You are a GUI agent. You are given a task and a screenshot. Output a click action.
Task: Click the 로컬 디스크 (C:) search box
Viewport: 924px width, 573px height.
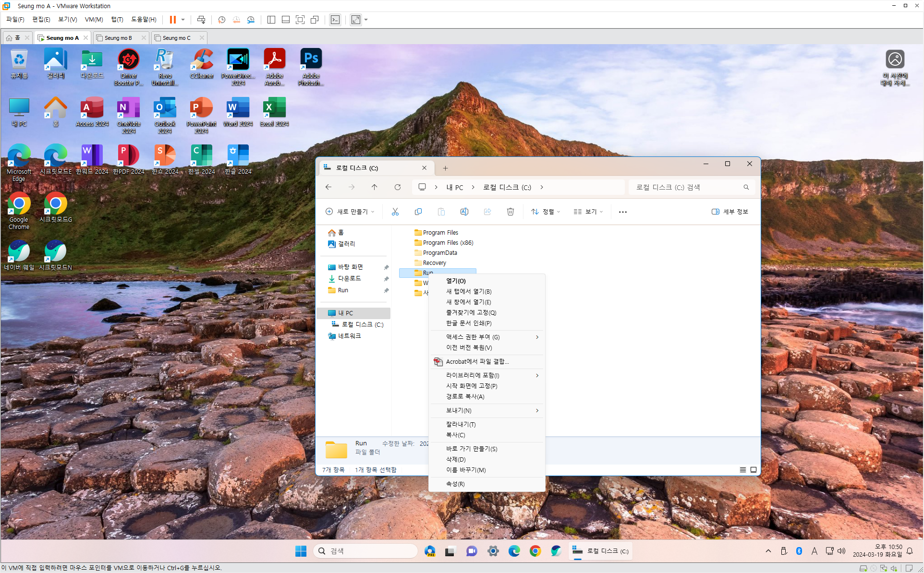point(687,187)
